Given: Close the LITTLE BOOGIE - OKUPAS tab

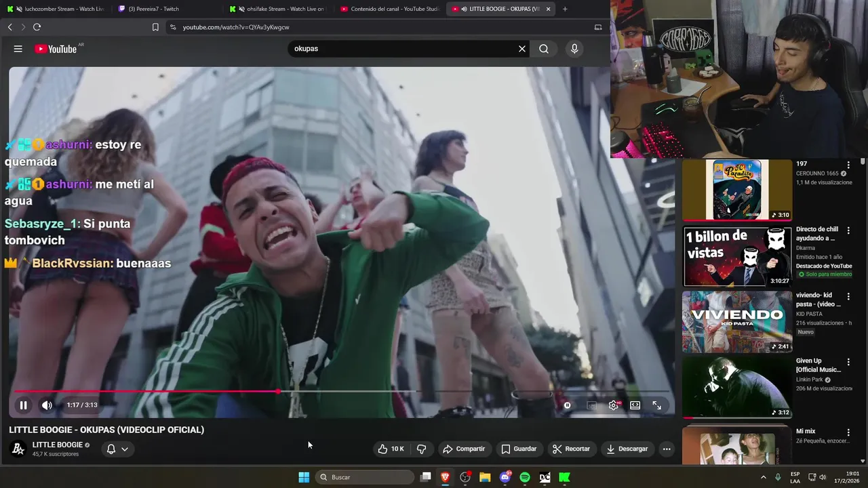Looking at the screenshot, I should 548,9.
